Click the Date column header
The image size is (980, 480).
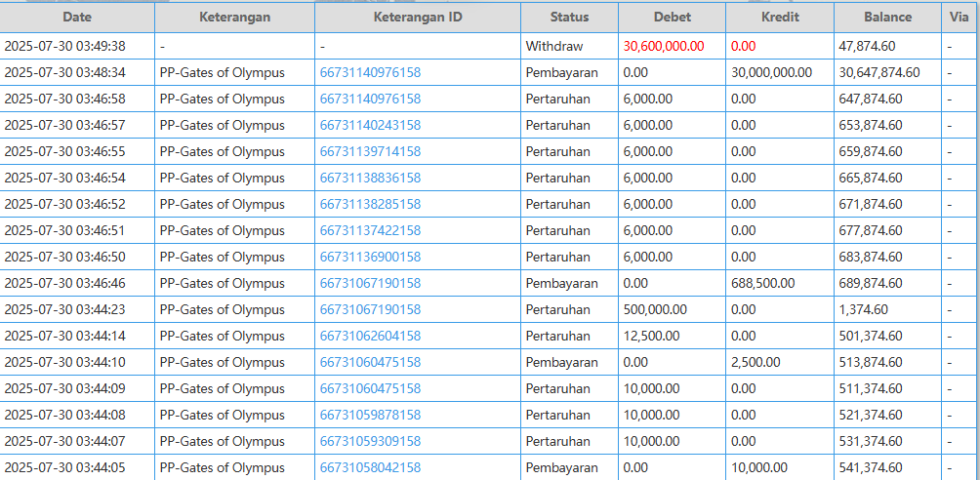pos(77,17)
